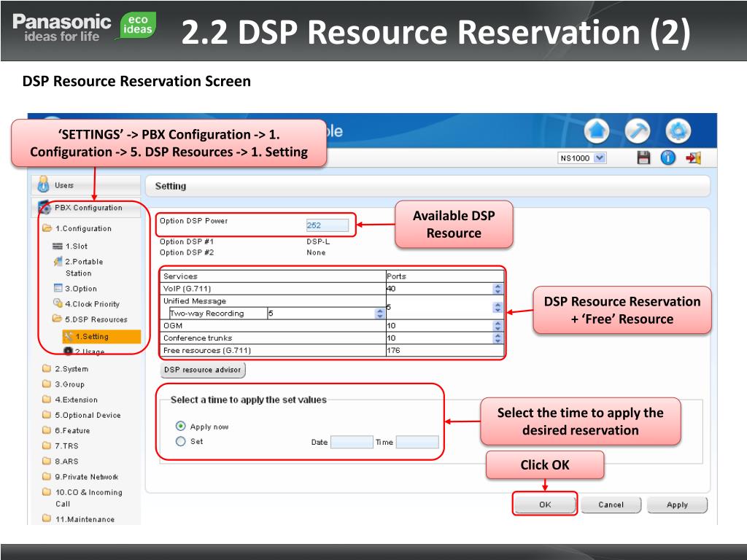Image resolution: width=747 pixels, height=560 pixels.
Task: Click the Services column header
Action: (x=274, y=276)
